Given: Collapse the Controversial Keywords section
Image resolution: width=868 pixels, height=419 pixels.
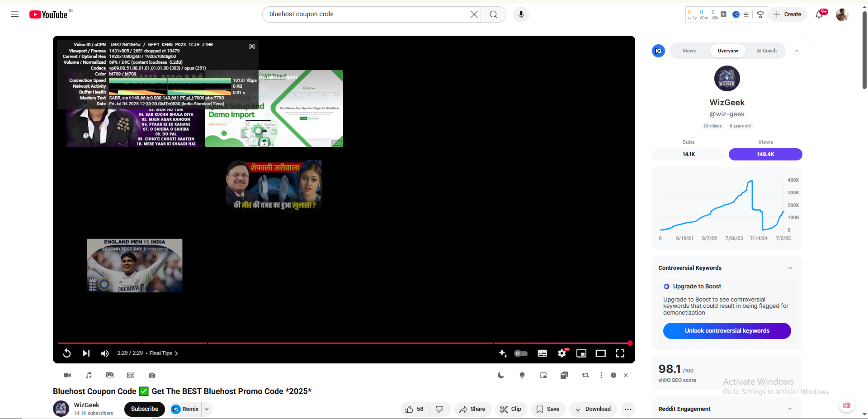Looking at the screenshot, I should click(790, 268).
